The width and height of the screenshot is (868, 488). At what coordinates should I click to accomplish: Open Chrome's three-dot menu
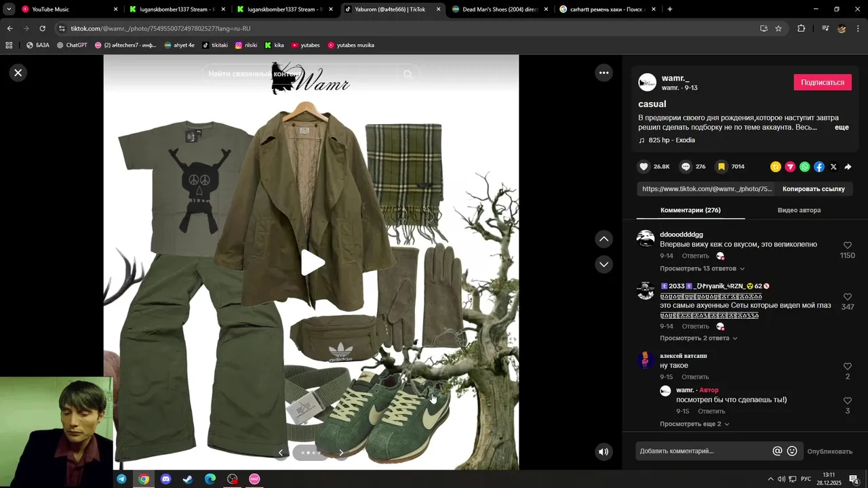(859, 28)
